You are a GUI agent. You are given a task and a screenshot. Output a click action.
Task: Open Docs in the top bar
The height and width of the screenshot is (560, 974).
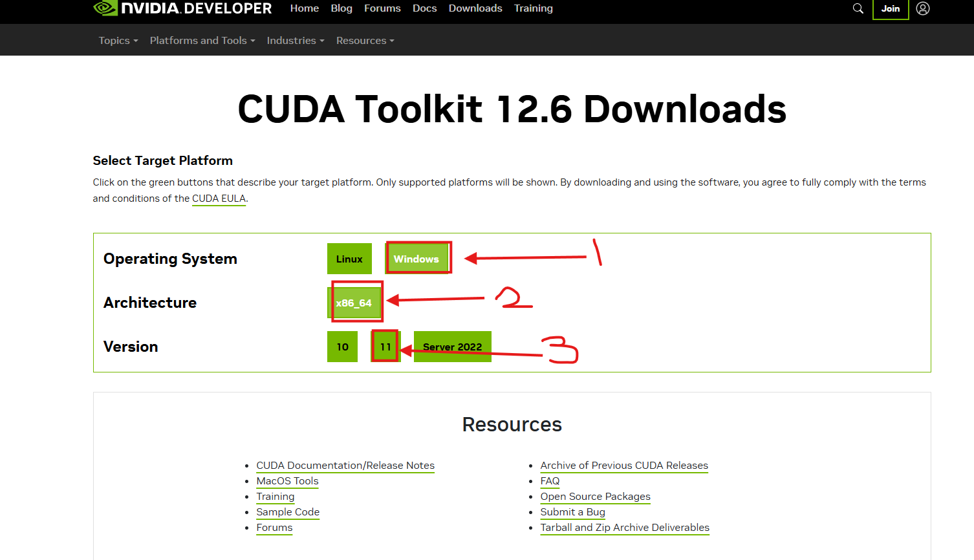[x=425, y=8]
